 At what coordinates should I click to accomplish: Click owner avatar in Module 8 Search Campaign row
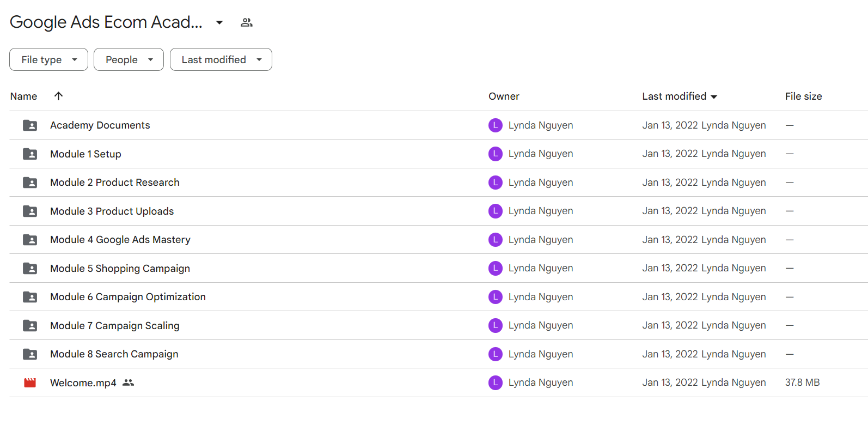coord(496,354)
